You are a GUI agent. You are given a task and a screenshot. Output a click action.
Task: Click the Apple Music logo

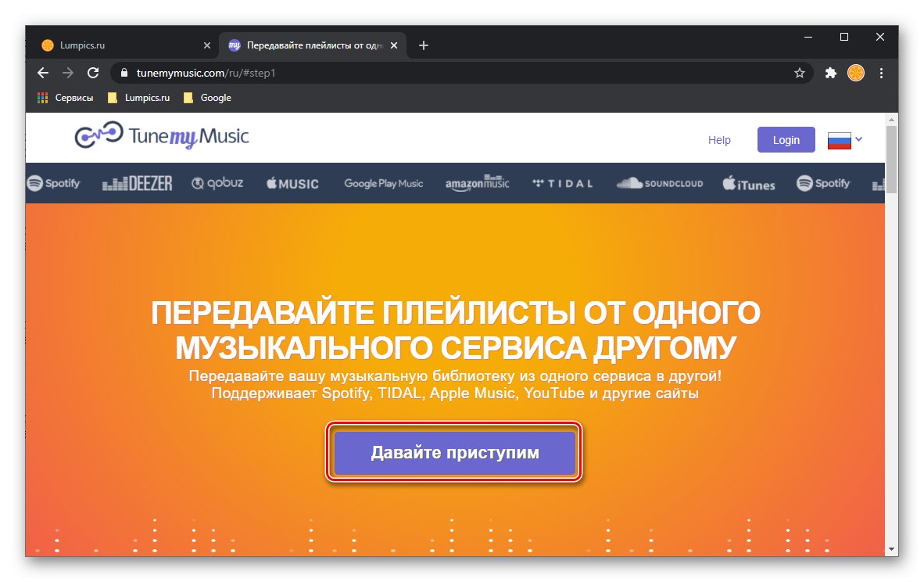[292, 183]
